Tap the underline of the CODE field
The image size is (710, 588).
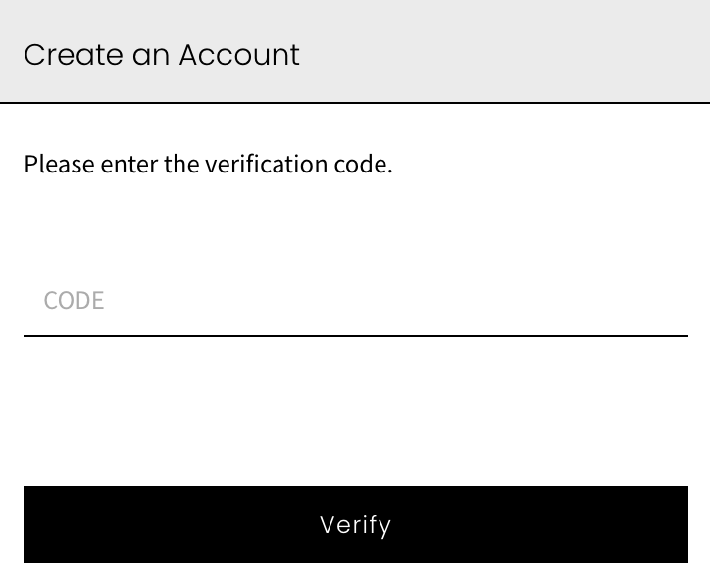355,335
